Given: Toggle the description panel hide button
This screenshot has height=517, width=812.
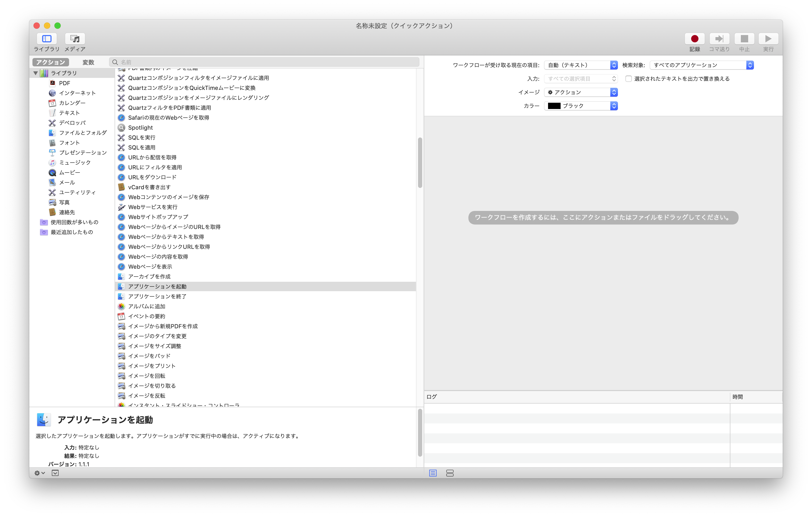Looking at the screenshot, I should 55,473.
